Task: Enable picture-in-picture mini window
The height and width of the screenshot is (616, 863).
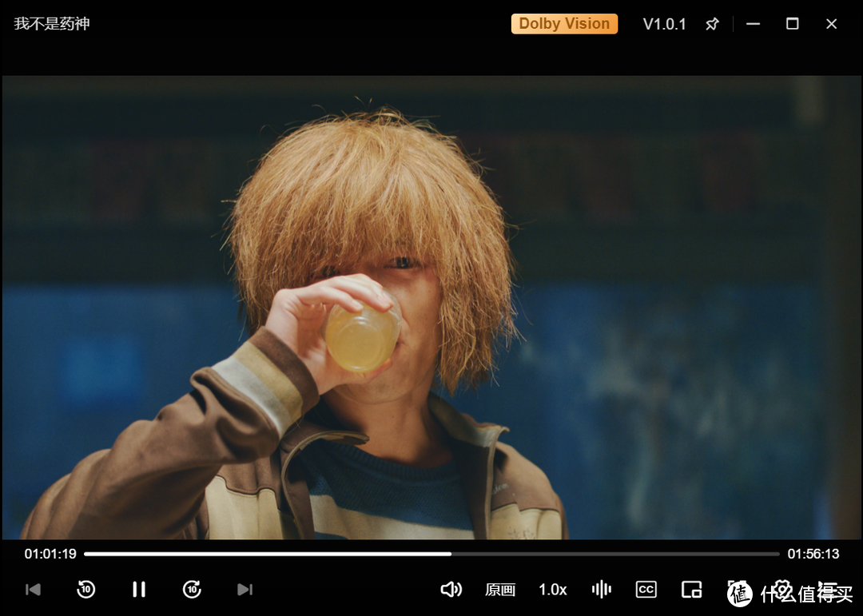Action: [691, 590]
